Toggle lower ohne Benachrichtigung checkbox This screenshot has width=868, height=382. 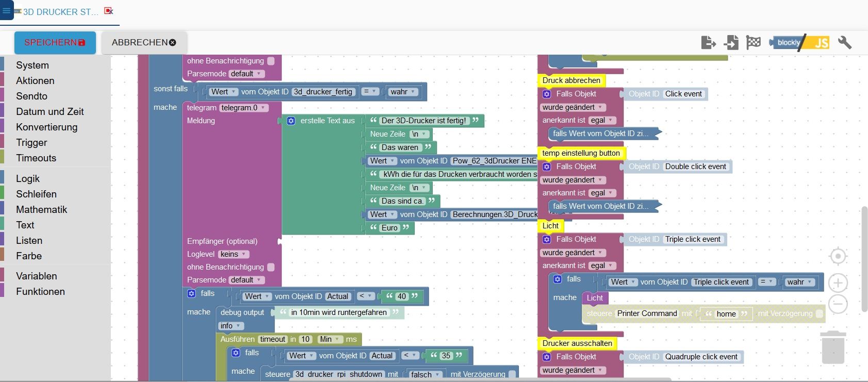(x=271, y=267)
